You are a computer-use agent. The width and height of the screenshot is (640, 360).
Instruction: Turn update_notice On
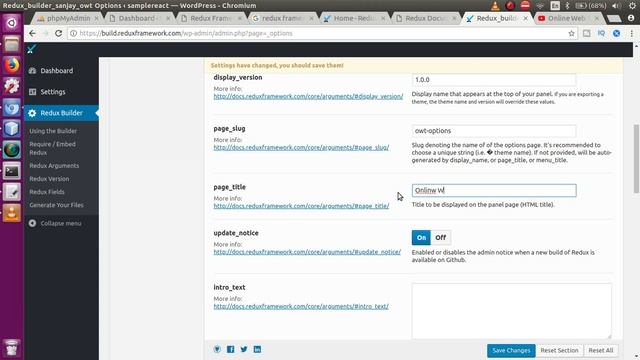pyautogui.click(x=421, y=238)
